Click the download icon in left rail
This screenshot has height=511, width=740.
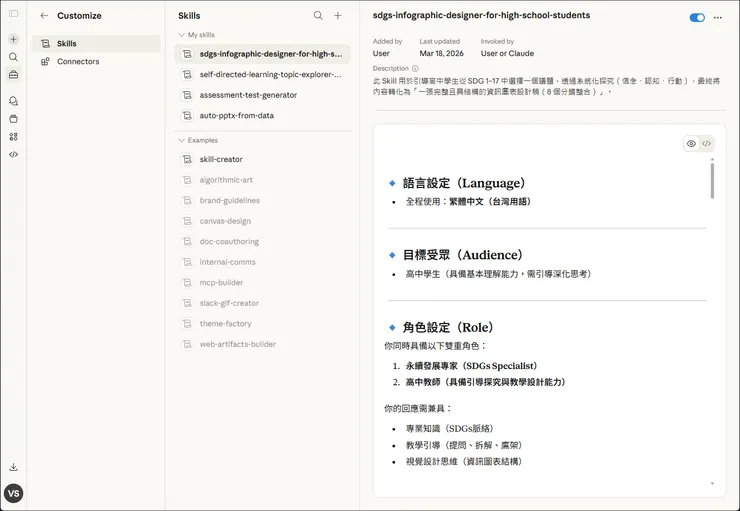[14, 467]
